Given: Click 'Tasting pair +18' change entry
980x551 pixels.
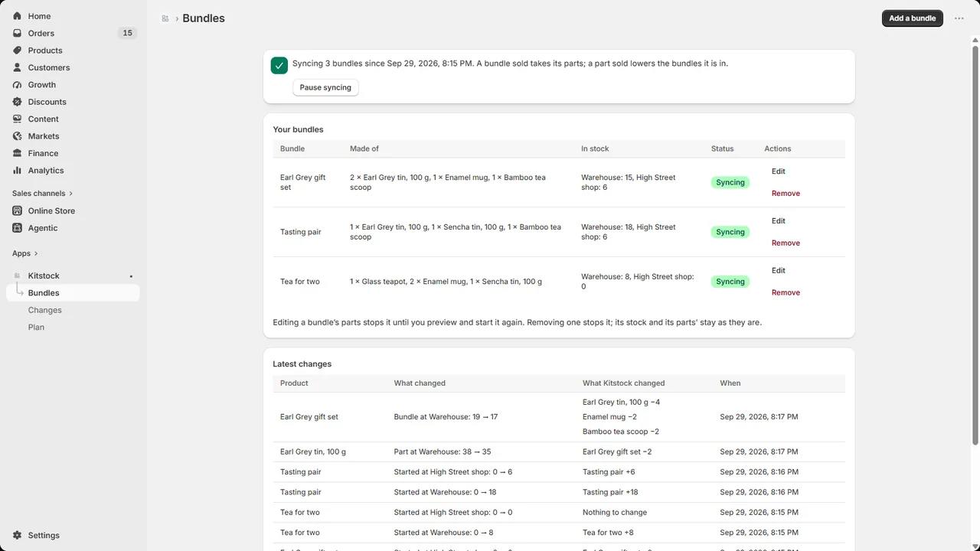Looking at the screenshot, I should [x=610, y=492].
